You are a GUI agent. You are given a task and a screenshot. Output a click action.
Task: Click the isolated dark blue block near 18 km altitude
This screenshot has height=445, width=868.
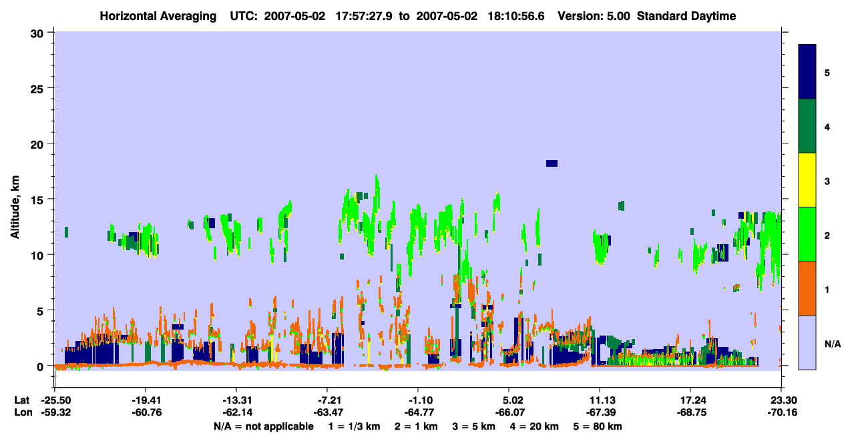pyautogui.click(x=552, y=163)
